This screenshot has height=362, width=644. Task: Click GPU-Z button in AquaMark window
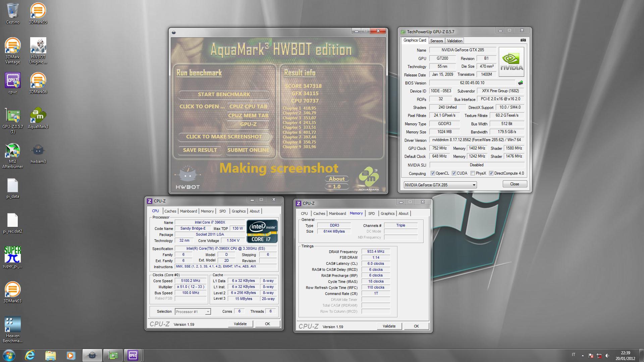(x=248, y=124)
